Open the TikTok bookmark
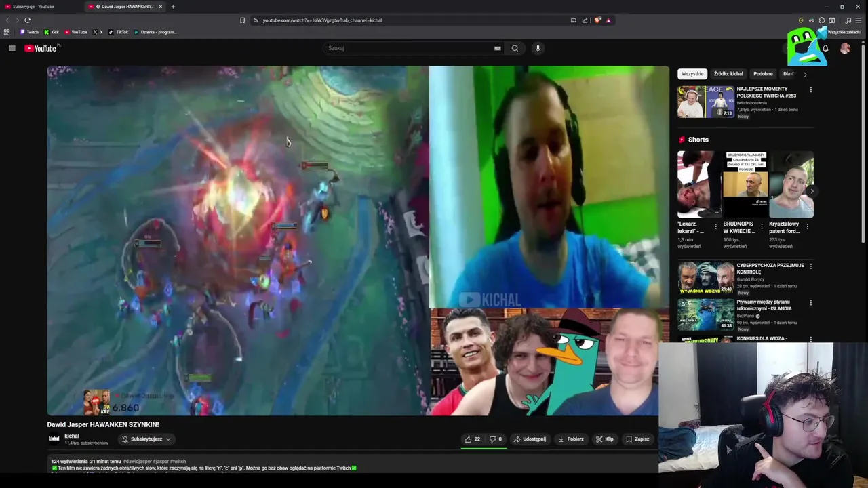Viewport: 868px width, 488px height. (x=119, y=32)
